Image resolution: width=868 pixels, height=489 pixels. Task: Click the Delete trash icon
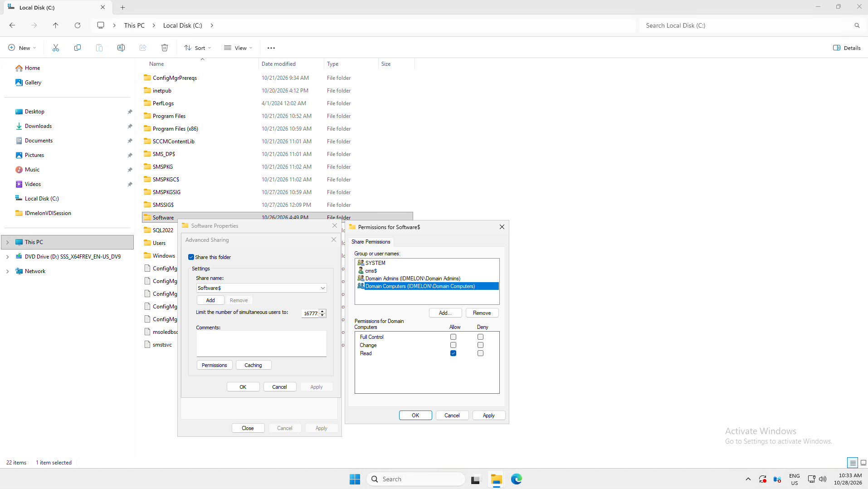tap(165, 48)
